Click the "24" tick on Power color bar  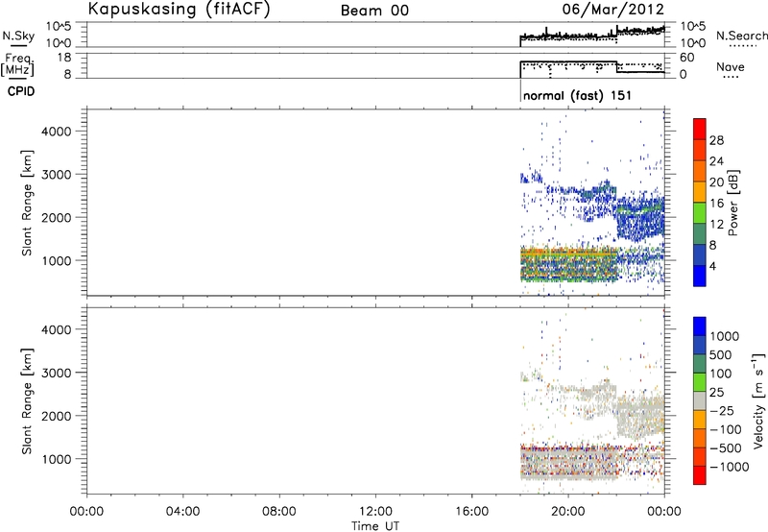click(716, 161)
